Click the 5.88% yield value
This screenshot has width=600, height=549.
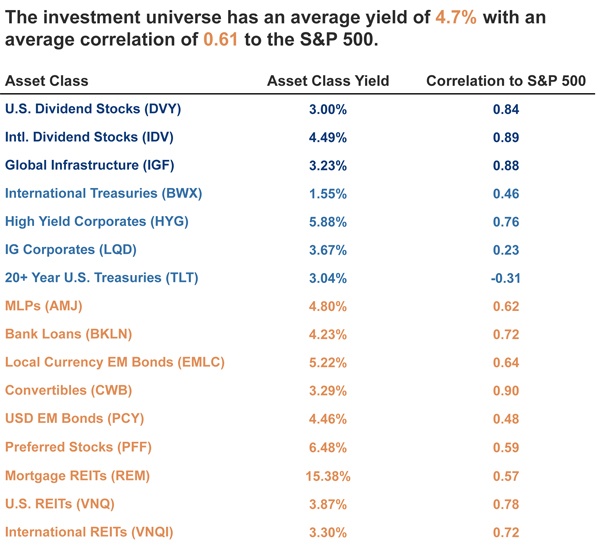click(328, 221)
